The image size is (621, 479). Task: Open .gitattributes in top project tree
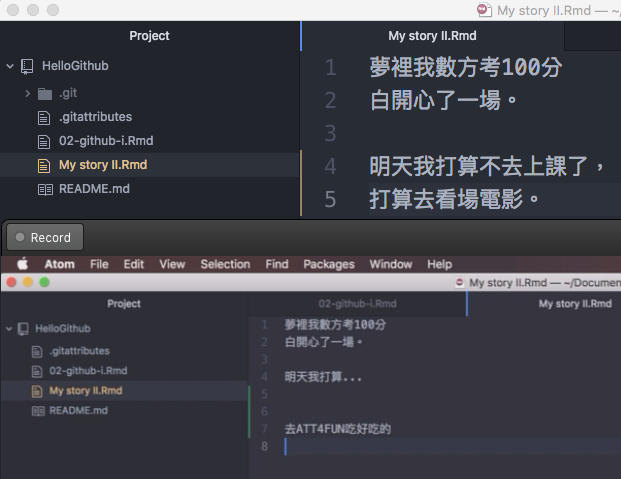click(x=95, y=117)
